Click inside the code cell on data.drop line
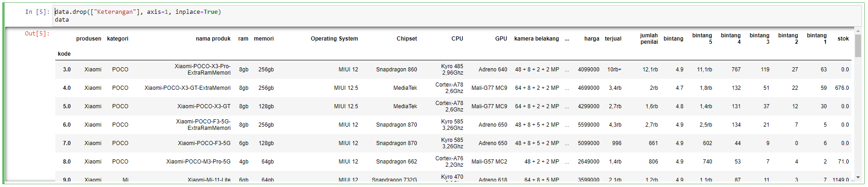The height and width of the screenshot is (187, 868). coord(138,12)
